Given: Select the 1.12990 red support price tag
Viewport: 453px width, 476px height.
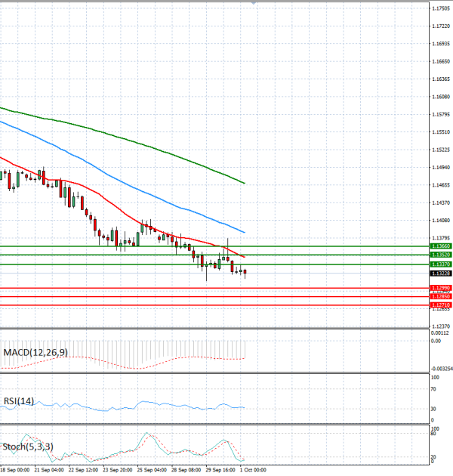Looking at the screenshot, I should (x=442, y=288).
